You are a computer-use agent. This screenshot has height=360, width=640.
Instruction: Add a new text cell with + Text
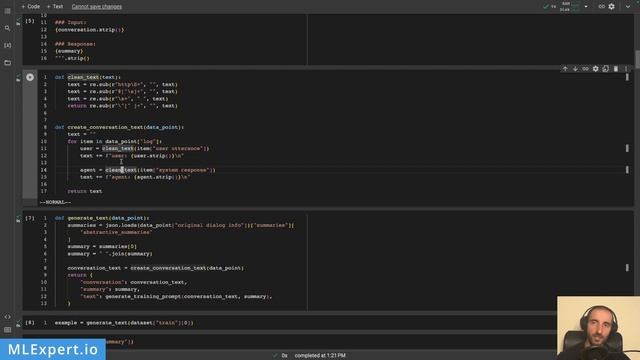[55, 7]
